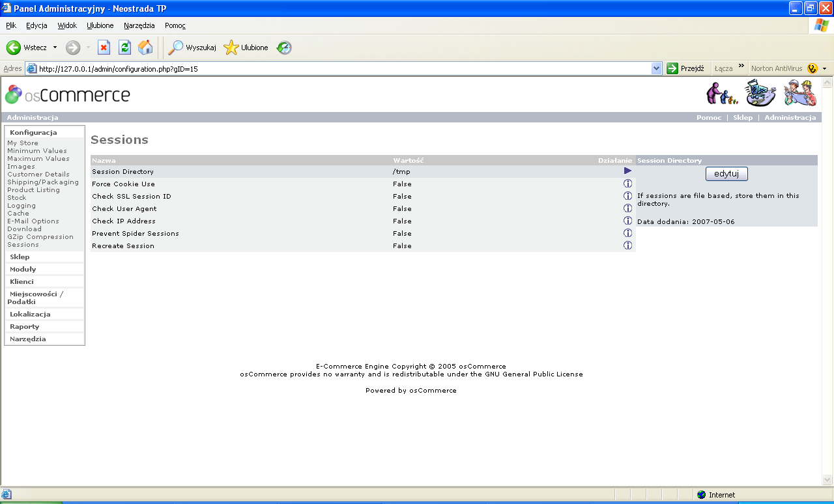Click the red Stop loading icon
Viewport: 834px width, 504px height.
point(104,48)
